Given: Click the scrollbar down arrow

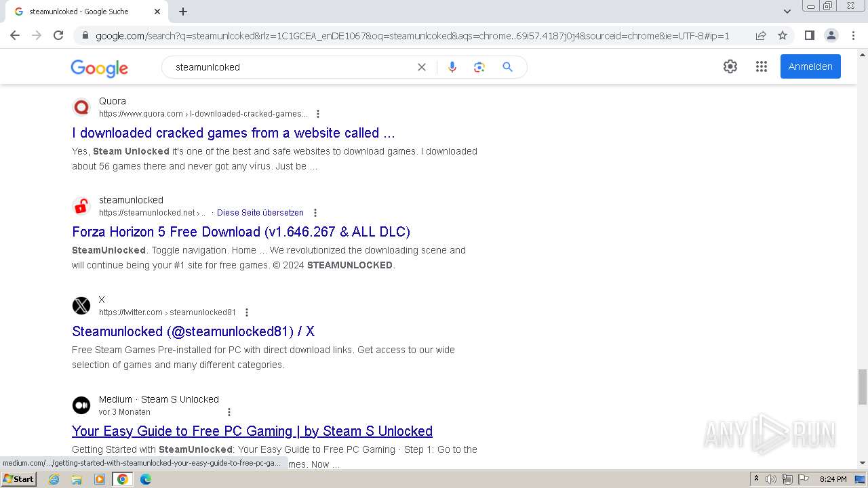Looking at the screenshot, I should click(x=863, y=464).
